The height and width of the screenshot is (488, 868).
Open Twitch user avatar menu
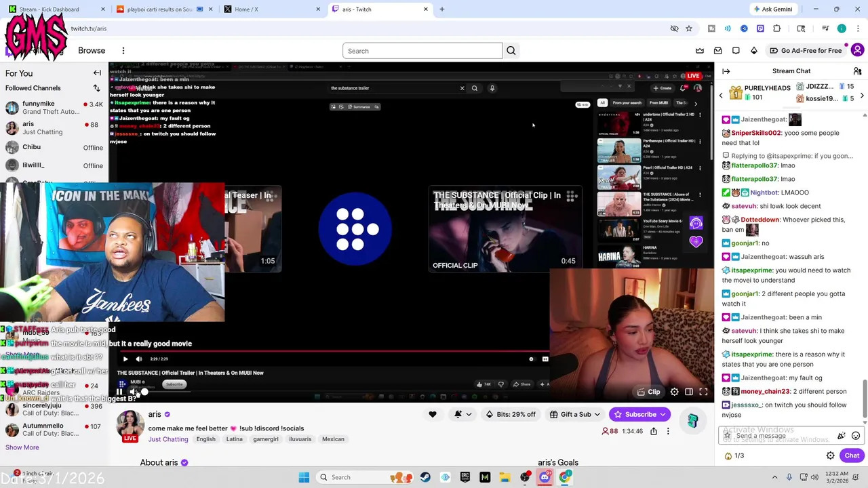tap(858, 50)
